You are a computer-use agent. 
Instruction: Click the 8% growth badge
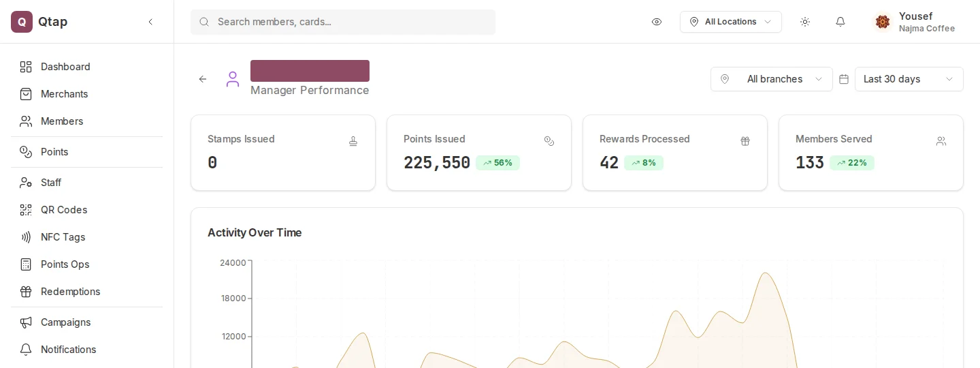tap(644, 163)
